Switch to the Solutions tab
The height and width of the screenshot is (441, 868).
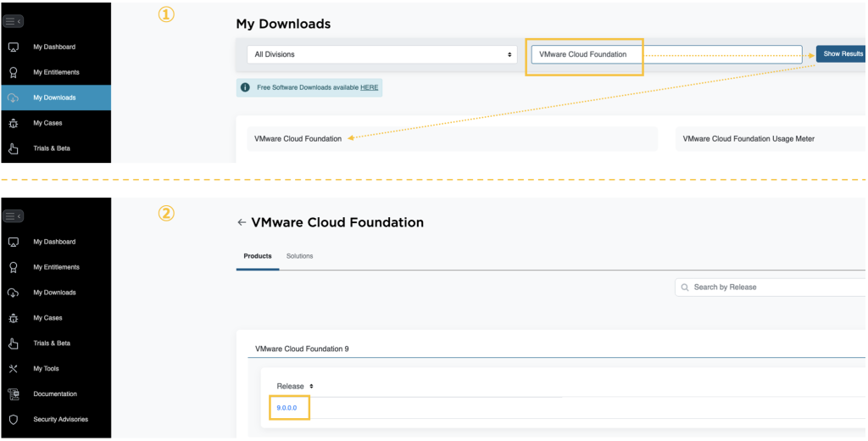[x=299, y=256]
